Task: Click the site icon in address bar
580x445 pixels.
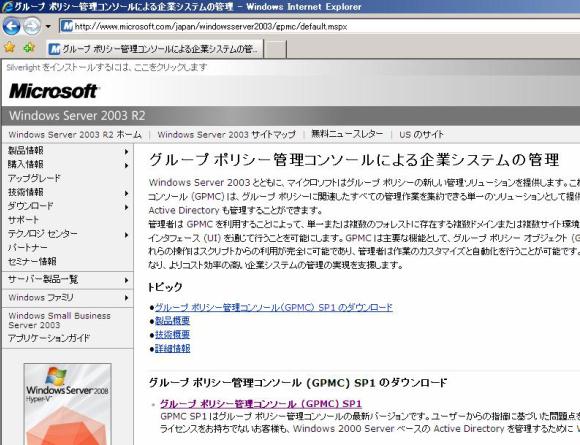Action: point(67,26)
